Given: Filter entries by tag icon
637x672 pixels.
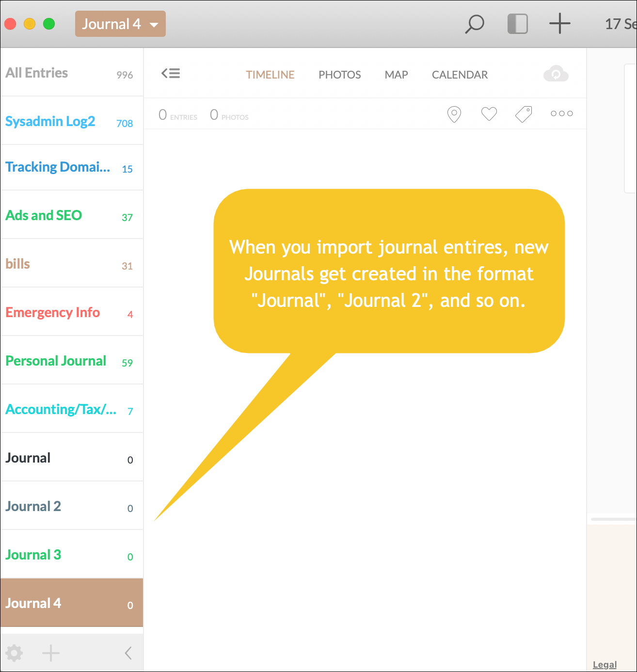Looking at the screenshot, I should coord(524,114).
